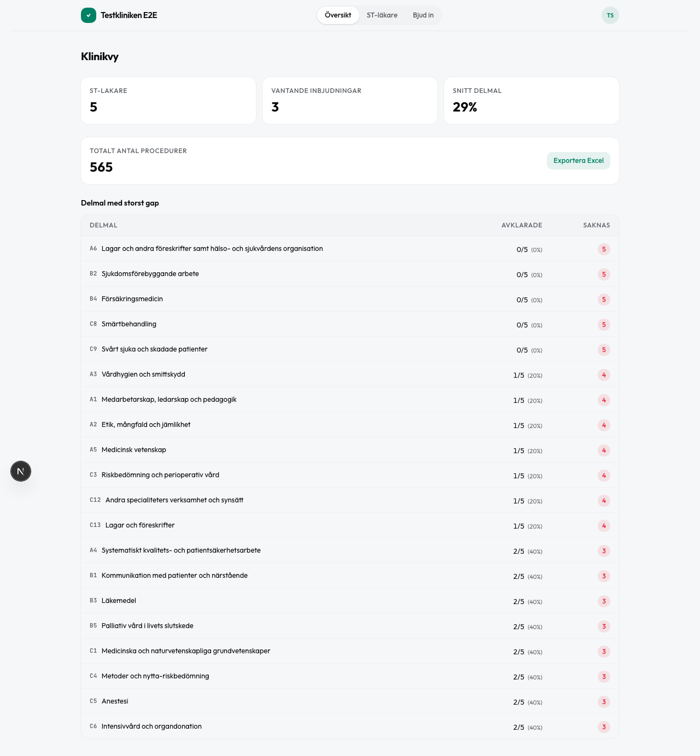The image size is (700, 756).
Task: Click the Saknas badge for Medicinsk vetenskap
Action: [604, 450]
